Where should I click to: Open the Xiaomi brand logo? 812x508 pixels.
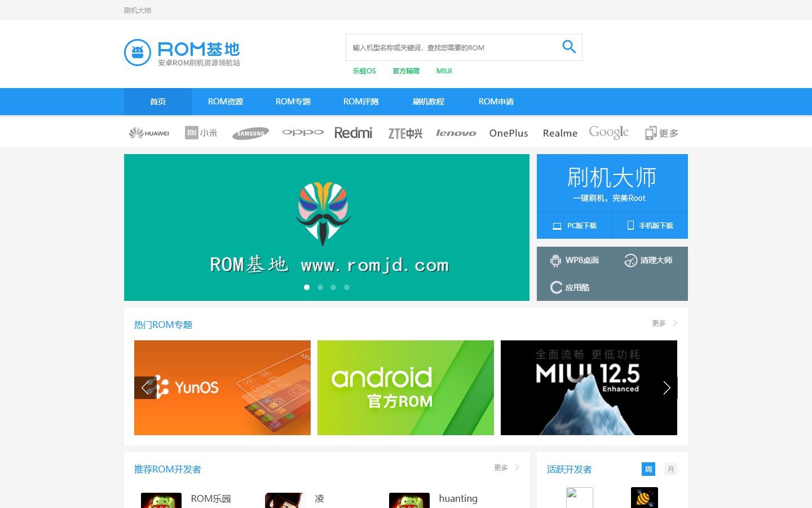201,133
